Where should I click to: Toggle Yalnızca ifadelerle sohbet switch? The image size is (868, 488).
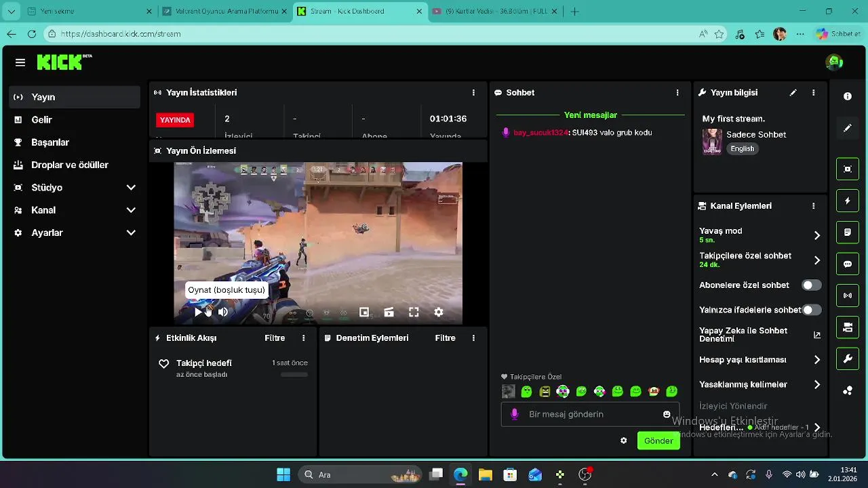pos(811,310)
